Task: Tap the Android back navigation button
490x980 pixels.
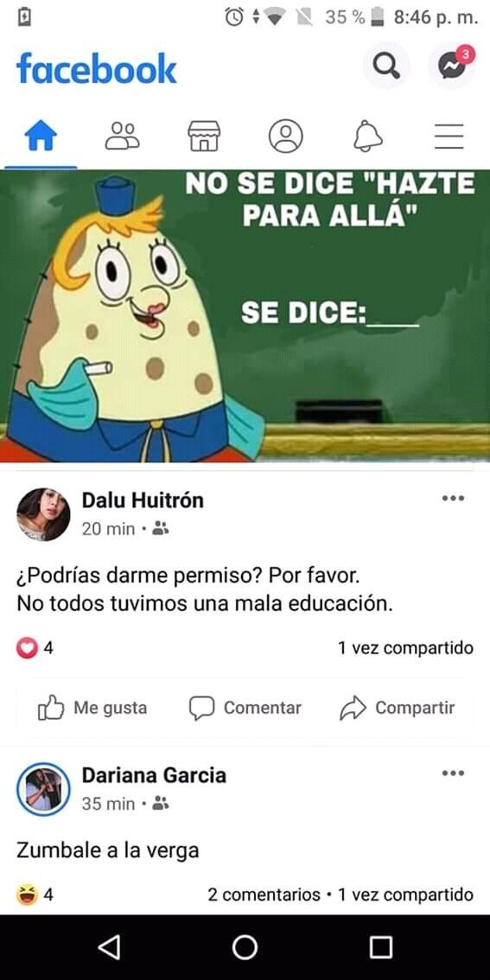Action: point(110,947)
